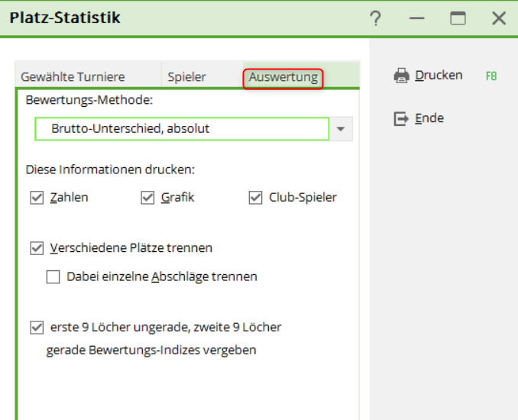Click the Platz-Statistik window title
Image resolution: width=518 pixels, height=420 pixels.
[x=65, y=18]
